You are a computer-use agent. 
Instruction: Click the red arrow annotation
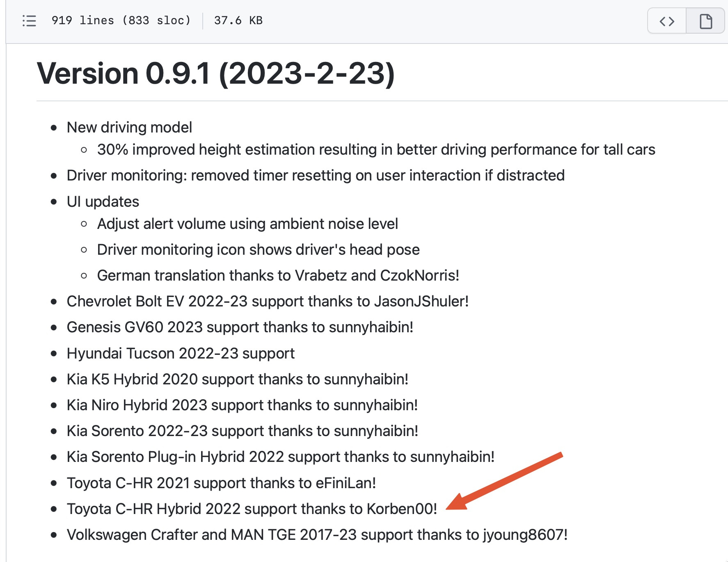pos(504,481)
